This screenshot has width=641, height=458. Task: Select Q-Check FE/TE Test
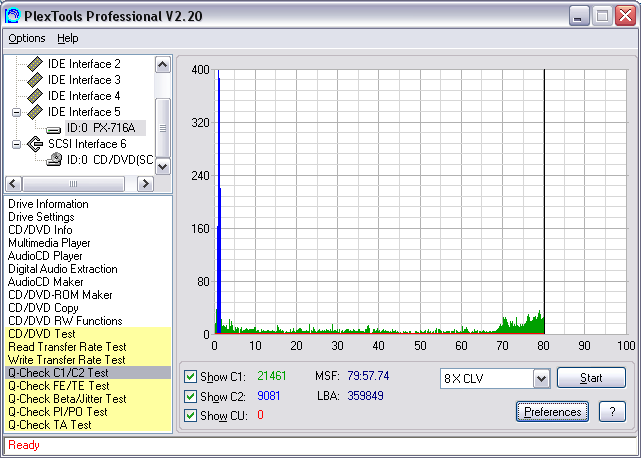pyautogui.click(x=88, y=386)
